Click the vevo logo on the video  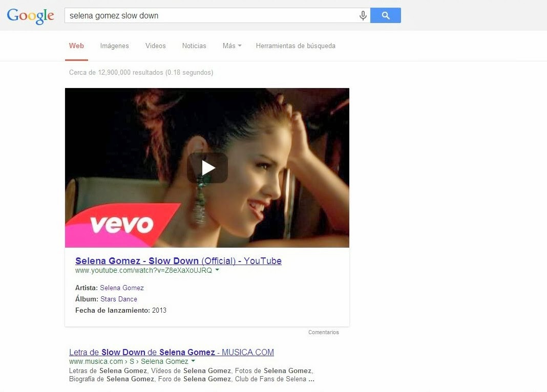pyautogui.click(x=122, y=225)
